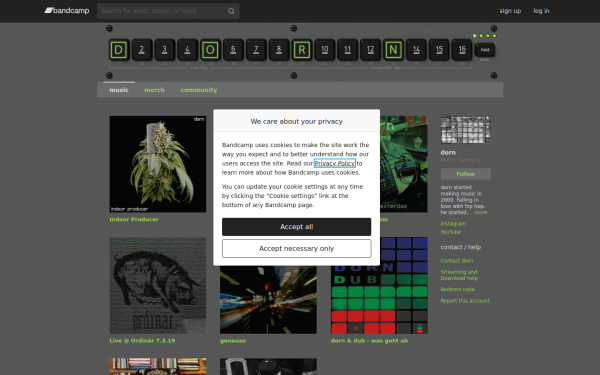Switch to the music tab
The width and height of the screenshot is (600, 375).
(119, 90)
